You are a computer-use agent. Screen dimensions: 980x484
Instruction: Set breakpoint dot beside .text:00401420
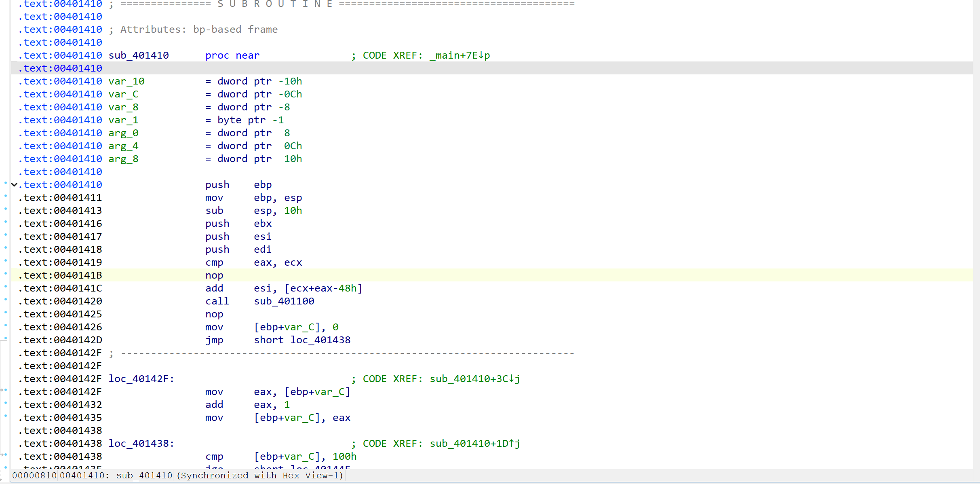[x=6, y=300]
